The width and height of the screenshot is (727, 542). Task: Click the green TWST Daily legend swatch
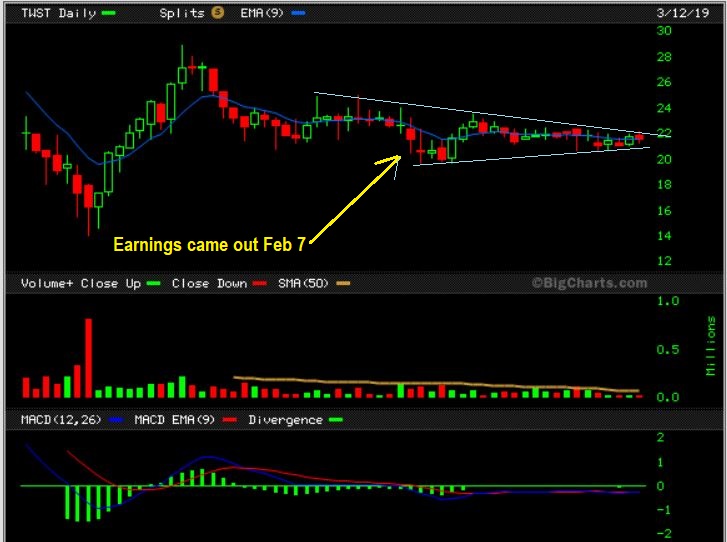click(x=108, y=13)
